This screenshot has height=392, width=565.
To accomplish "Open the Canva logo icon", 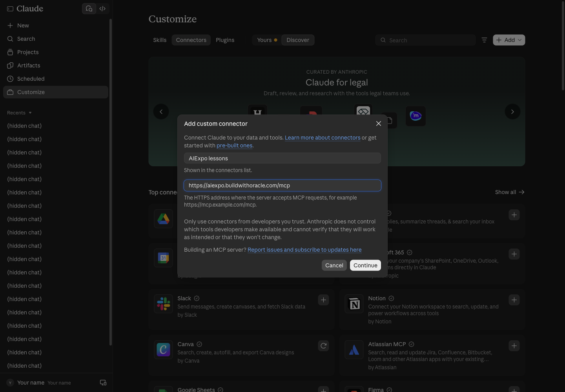I will tap(164, 350).
